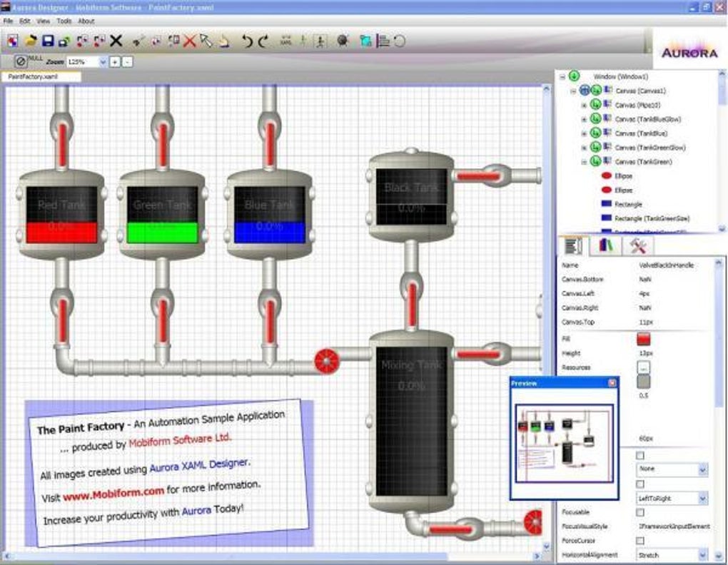Open the About menu

(86, 21)
